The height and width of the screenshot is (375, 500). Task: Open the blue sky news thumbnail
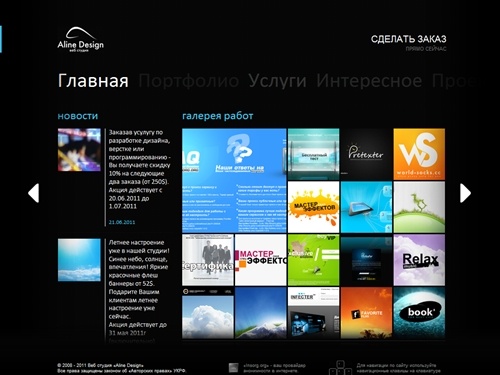(x=79, y=260)
